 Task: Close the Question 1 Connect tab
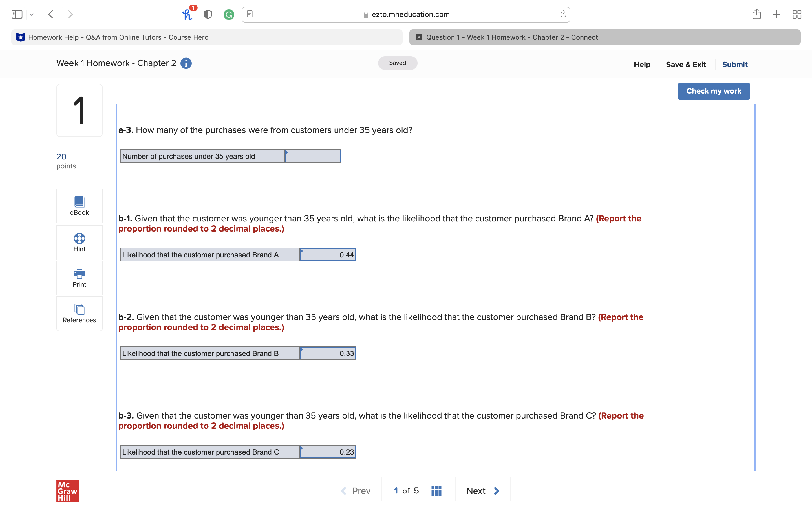click(419, 37)
